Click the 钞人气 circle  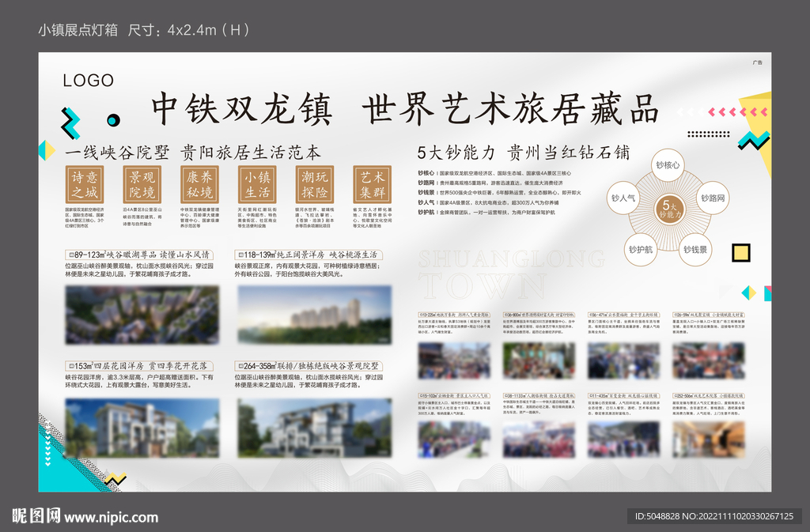click(x=623, y=198)
